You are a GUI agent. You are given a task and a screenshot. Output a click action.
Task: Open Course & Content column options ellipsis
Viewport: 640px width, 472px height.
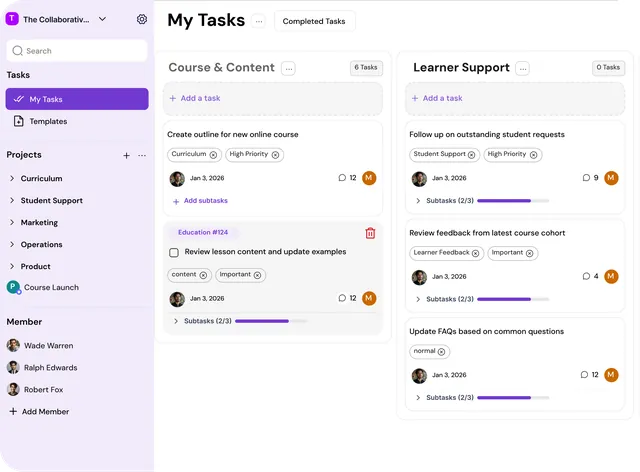(x=289, y=68)
